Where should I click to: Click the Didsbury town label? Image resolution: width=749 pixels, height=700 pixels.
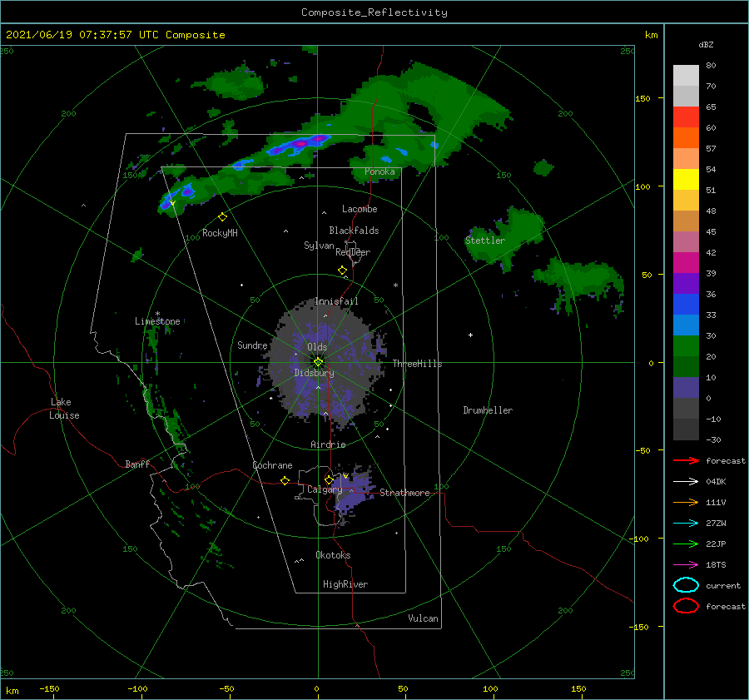click(x=314, y=373)
